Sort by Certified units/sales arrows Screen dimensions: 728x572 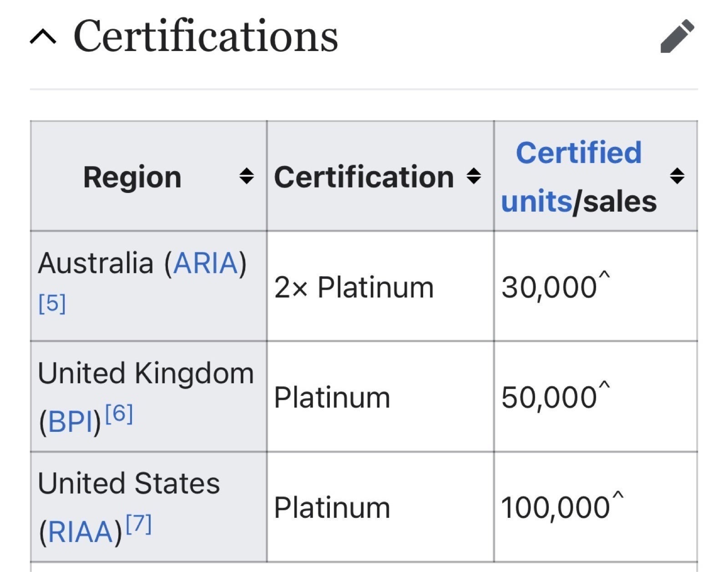pos(677,176)
